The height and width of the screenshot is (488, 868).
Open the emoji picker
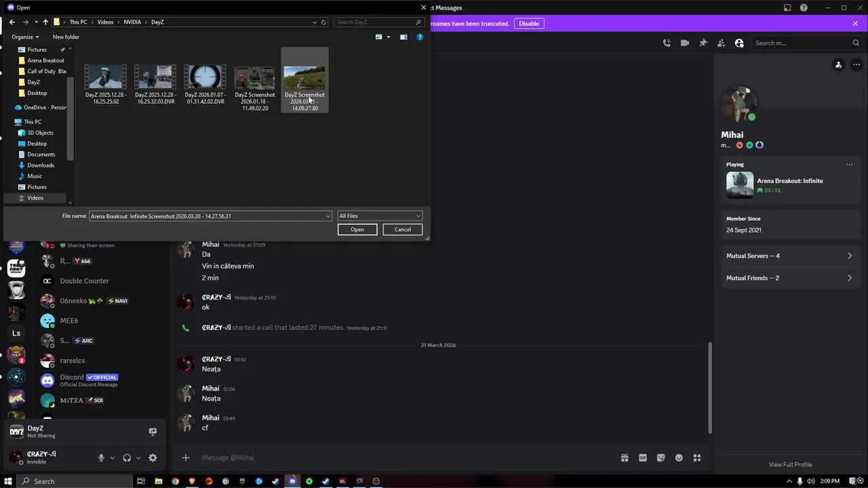pos(679,458)
